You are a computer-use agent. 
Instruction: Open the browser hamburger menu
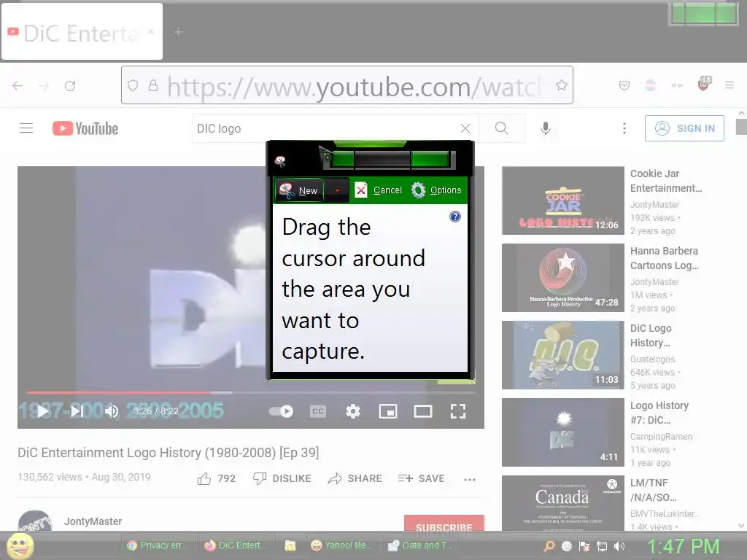[x=729, y=85]
